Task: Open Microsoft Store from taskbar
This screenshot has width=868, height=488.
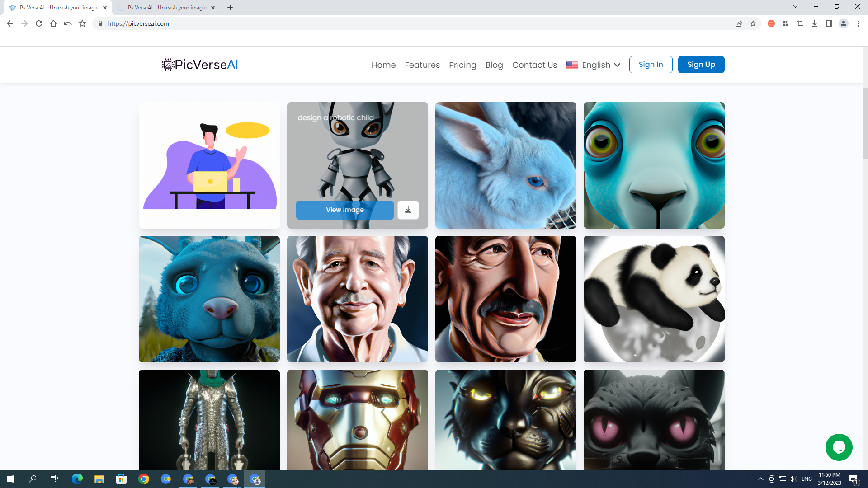Action: [122, 479]
